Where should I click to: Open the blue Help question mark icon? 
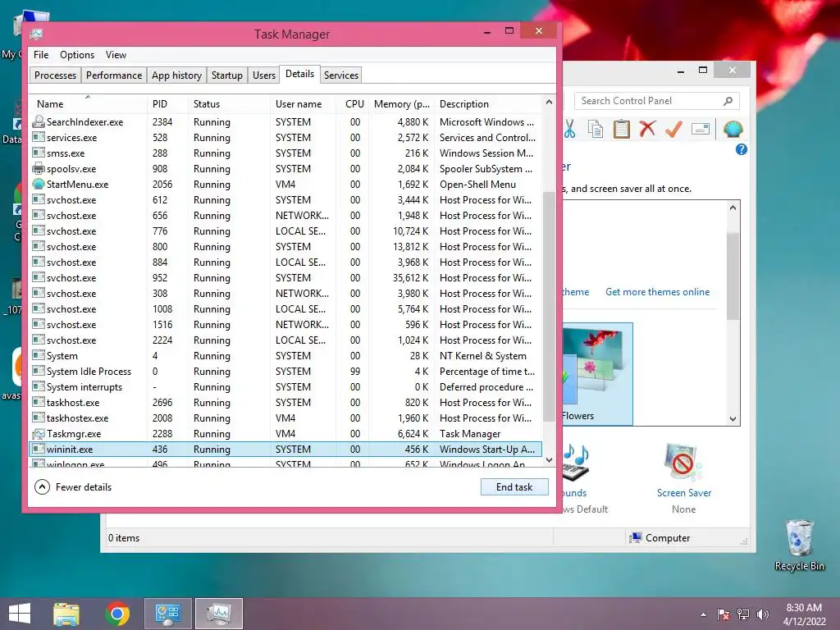[x=742, y=149]
